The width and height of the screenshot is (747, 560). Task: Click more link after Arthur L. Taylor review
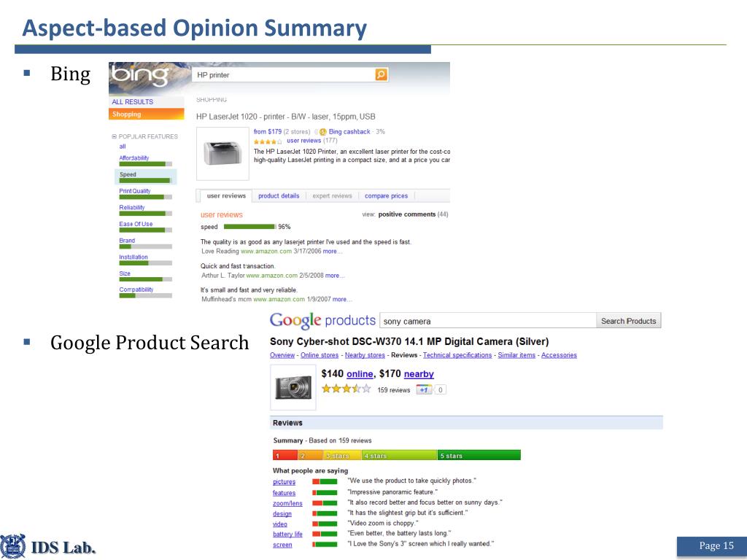click(x=334, y=276)
